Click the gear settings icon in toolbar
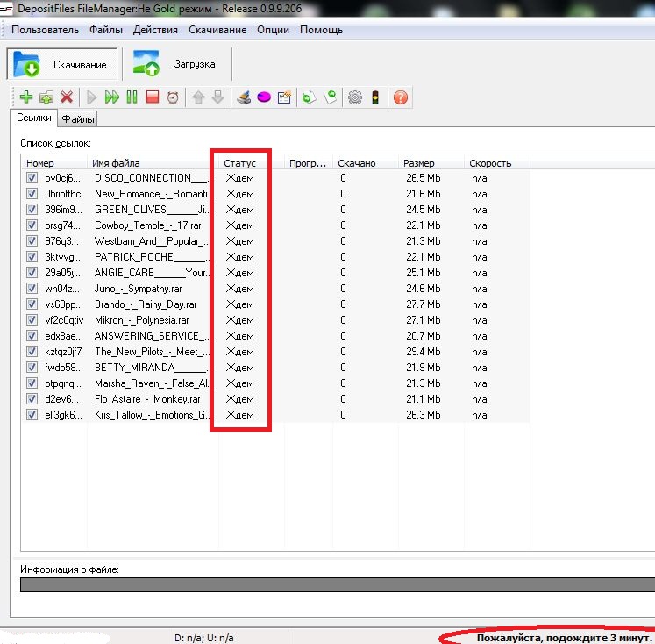Viewport: 655px width, 644px height. (x=355, y=97)
